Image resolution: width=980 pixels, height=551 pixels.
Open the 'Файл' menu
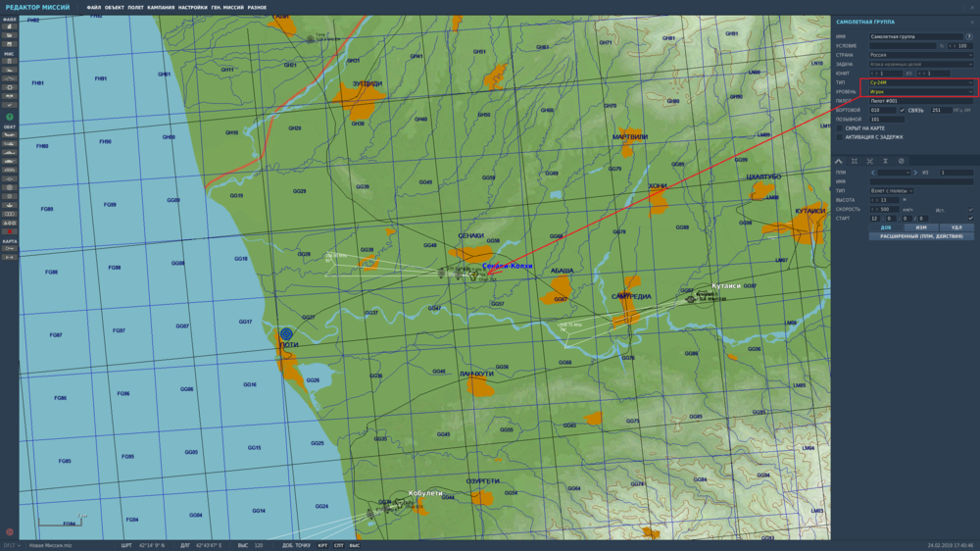coord(94,8)
